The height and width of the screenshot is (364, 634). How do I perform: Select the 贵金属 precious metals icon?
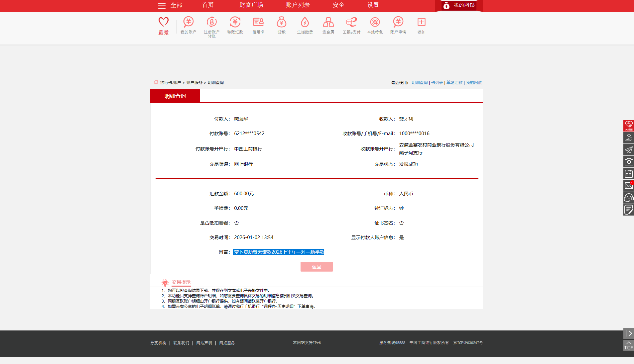click(328, 26)
